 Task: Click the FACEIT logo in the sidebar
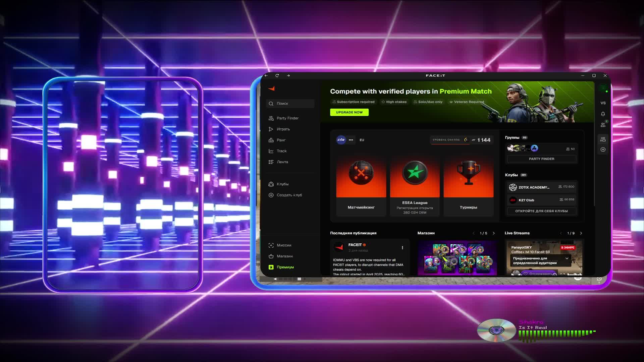(272, 88)
